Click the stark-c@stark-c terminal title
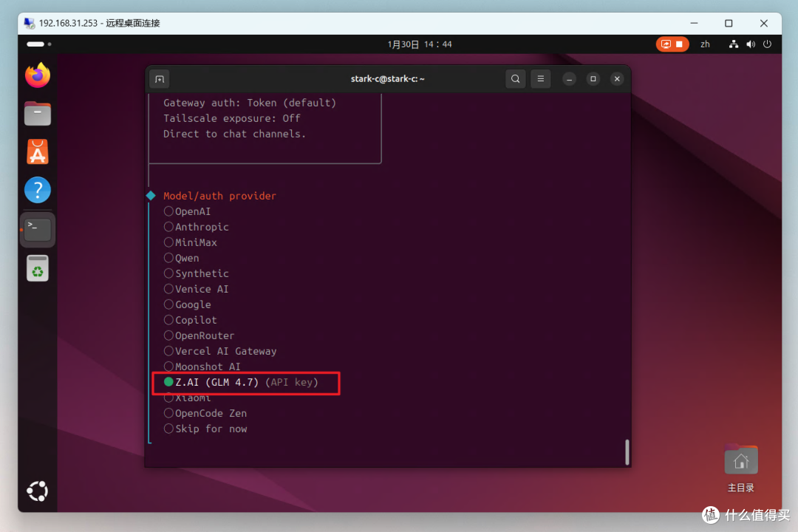Viewport: 798px width, 532px height. coord(387,79)
